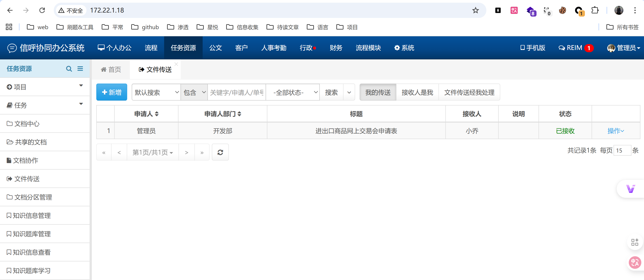Open Chrome profile avatar
This screenshot has width=644, height=280.
pos(619,10)
